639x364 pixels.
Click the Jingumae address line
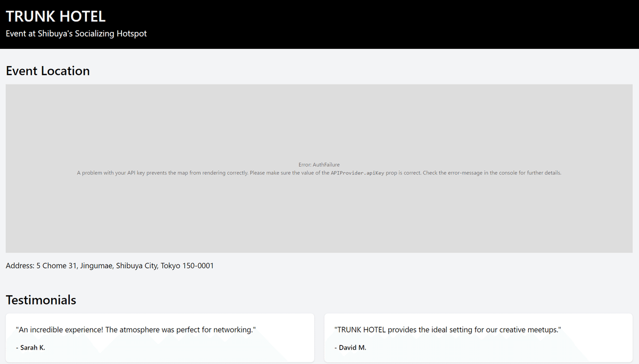(x=110, y=266)
